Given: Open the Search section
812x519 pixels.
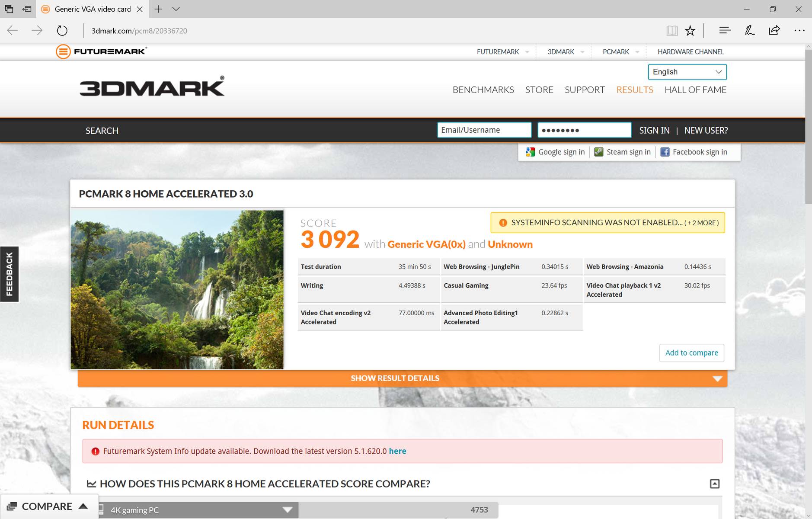Looking at the screenshot, I should click(x=102, y=131).
